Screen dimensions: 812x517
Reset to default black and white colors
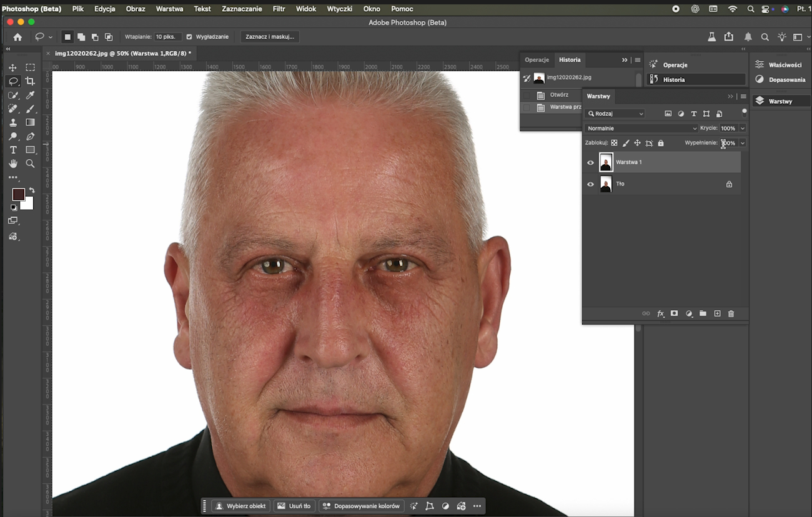click(14, 207)
